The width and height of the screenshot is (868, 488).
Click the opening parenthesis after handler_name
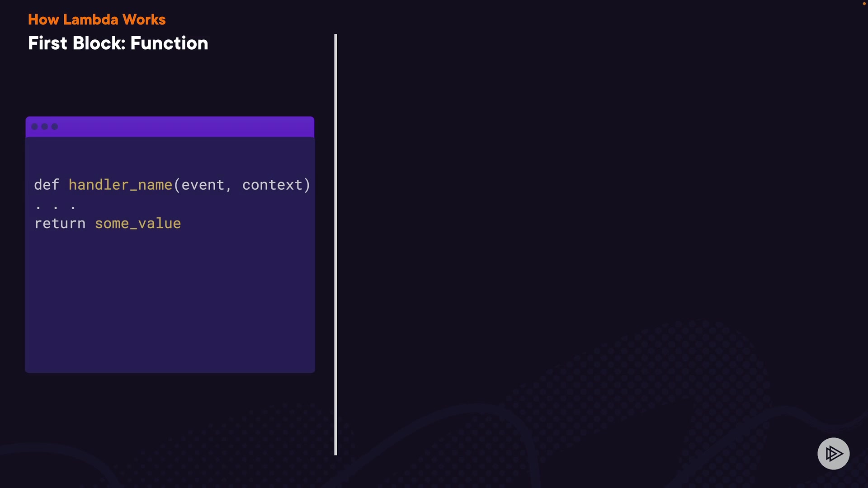coord(177,185)
